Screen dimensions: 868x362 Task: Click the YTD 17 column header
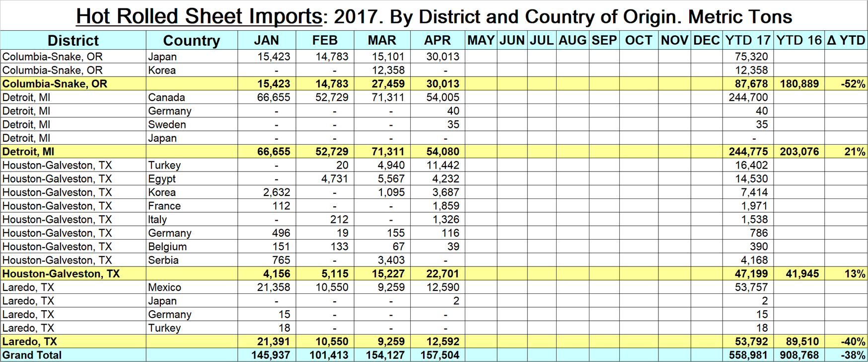tap(747, 40)
